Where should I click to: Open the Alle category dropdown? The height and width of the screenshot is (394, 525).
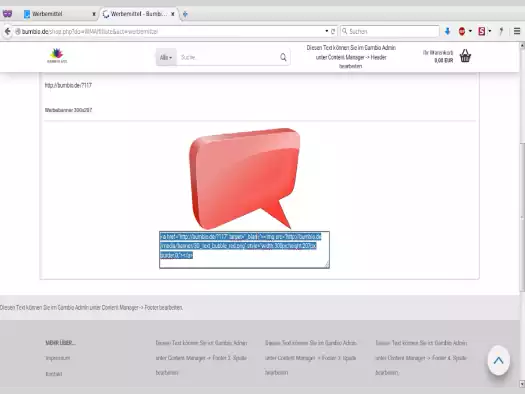click(x=166, y=58)
